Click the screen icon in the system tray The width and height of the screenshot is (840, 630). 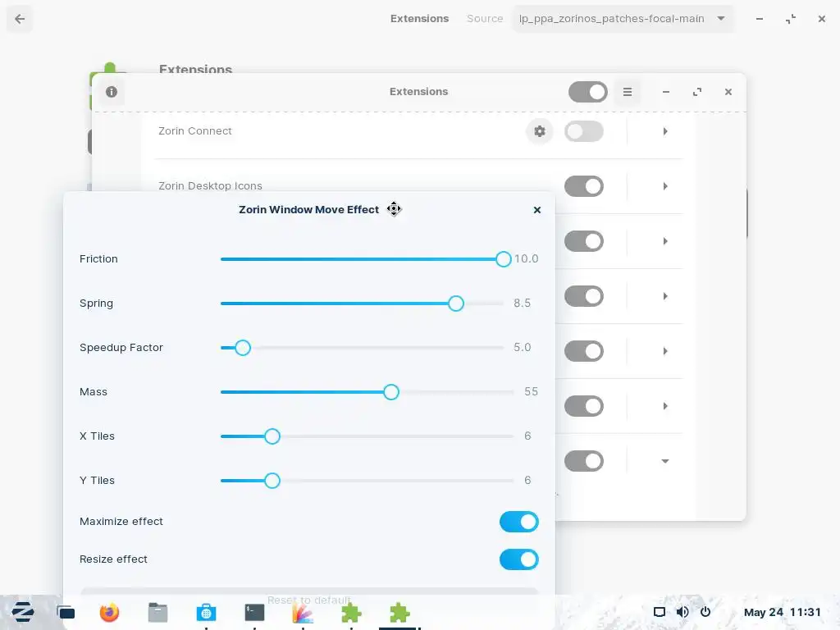(660, 612)
